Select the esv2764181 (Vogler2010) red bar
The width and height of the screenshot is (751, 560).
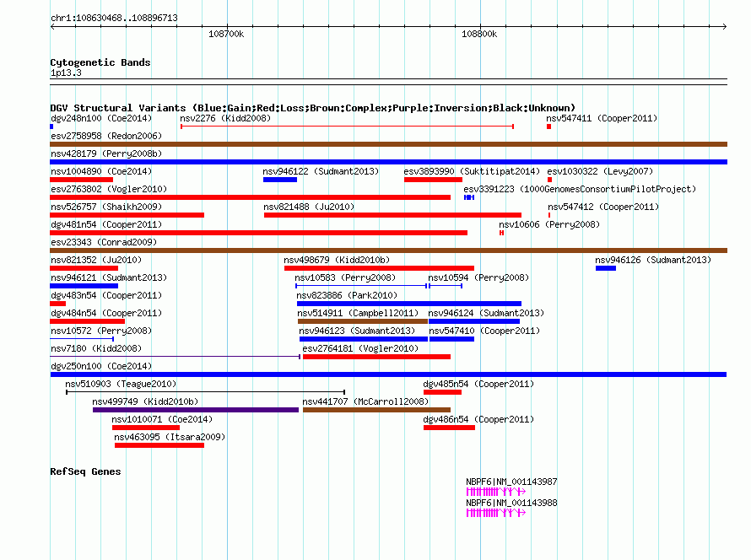(x=377, y=357)
